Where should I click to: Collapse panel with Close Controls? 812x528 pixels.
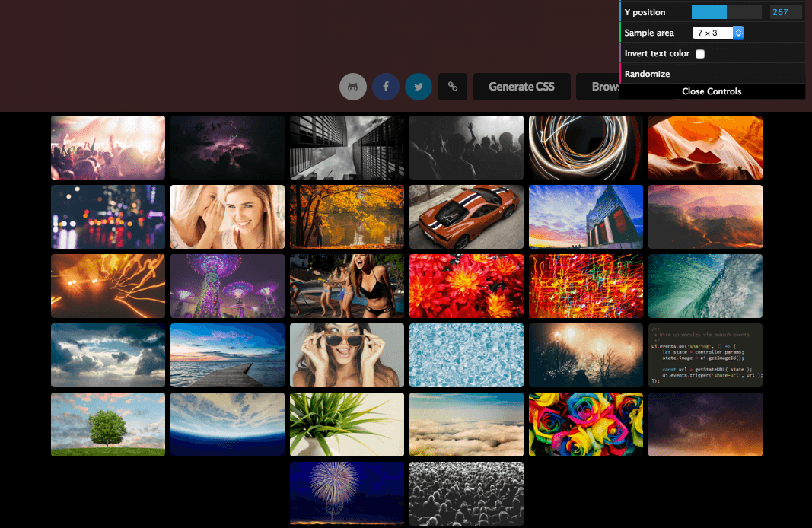[x=712, y=91]
